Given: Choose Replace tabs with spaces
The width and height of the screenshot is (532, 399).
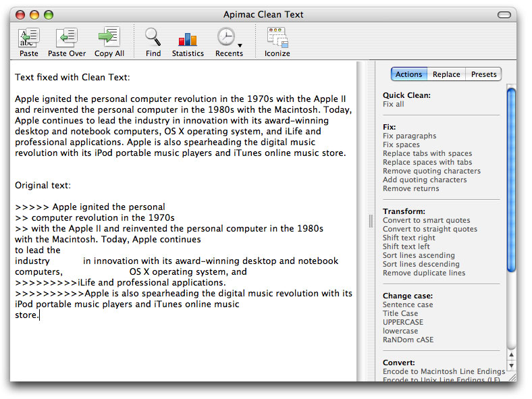Looking at the screenshot, I should pyautogui.click(x=427, y=154).
